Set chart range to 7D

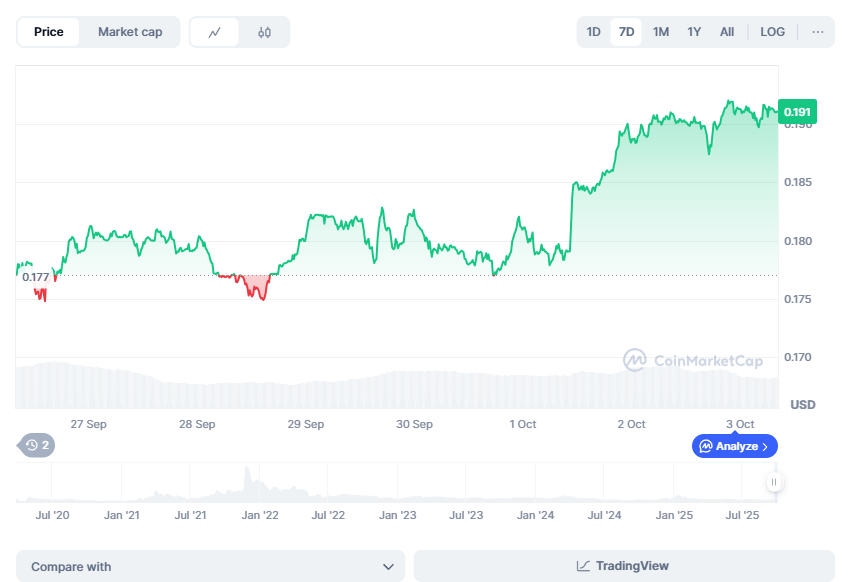627,32
